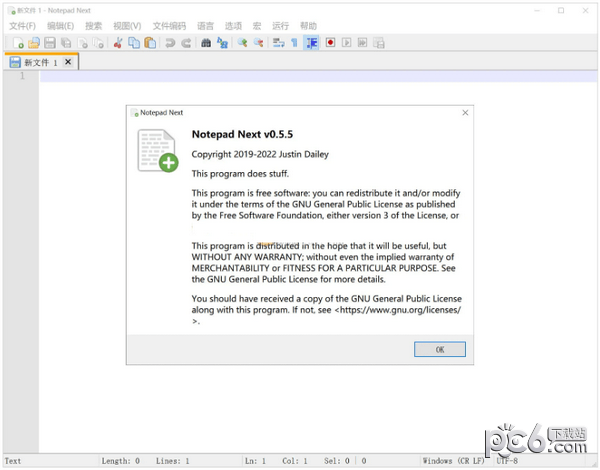Image resolution: width=600 pixels, height=470 pixels.
Task: Open the 文件(F) menu
Action: (x=22, y=26)
